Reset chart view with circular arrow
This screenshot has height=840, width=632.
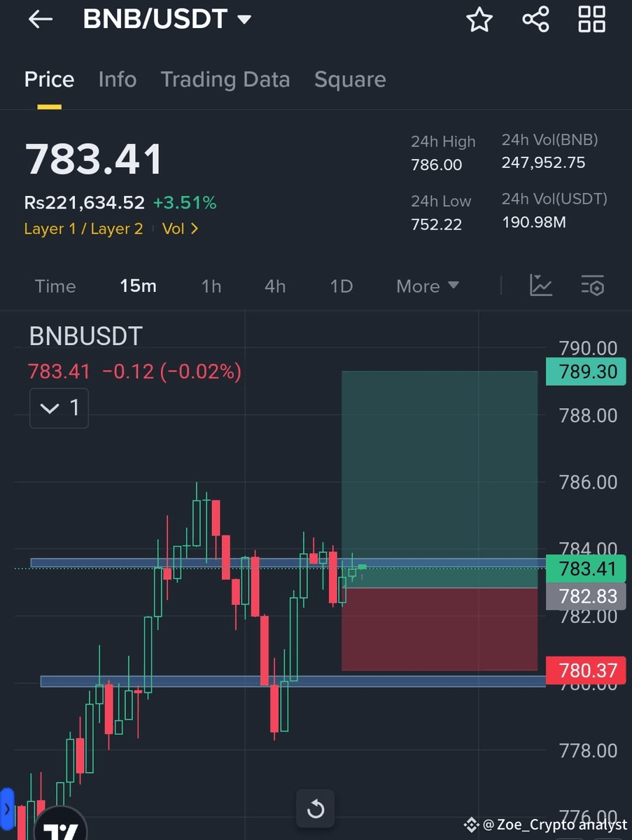pyautogui.click(x=316, y=809)
